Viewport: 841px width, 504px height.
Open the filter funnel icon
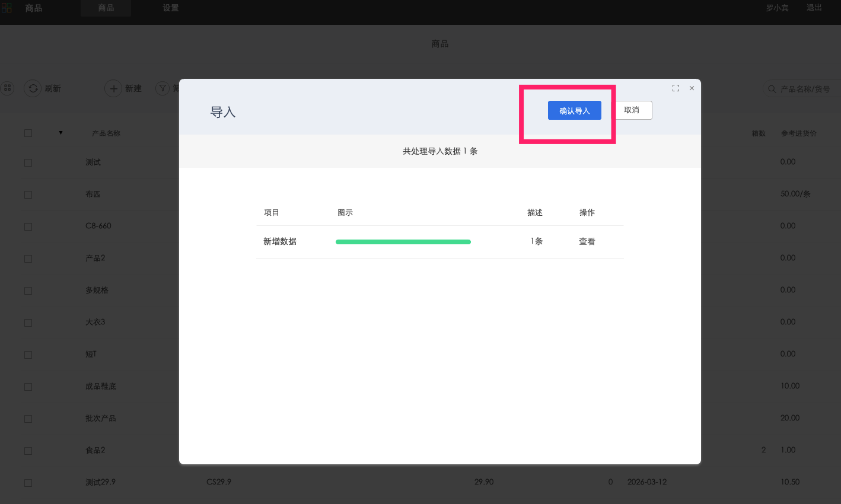163,88
